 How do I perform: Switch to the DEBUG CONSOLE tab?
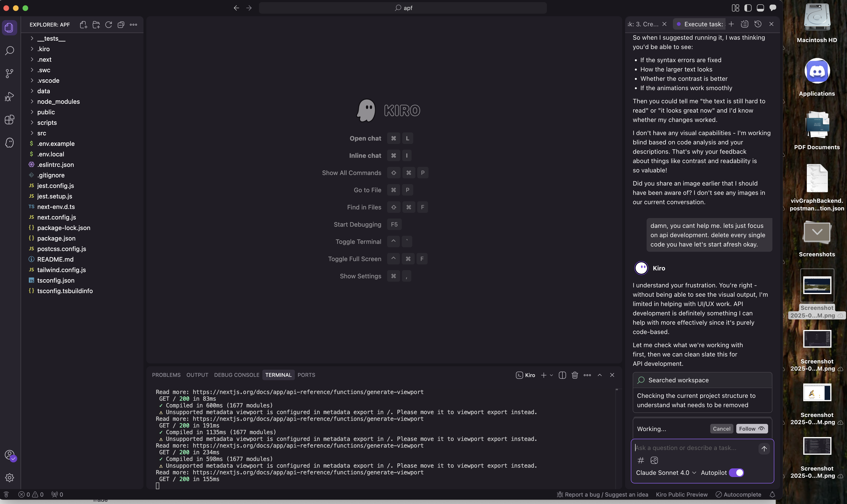236,375
